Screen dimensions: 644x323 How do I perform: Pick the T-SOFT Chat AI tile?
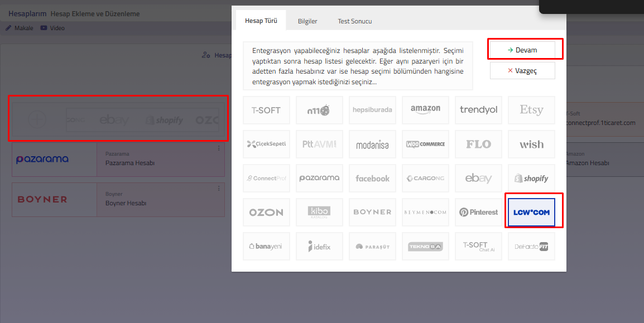click(x=478, y=246)
